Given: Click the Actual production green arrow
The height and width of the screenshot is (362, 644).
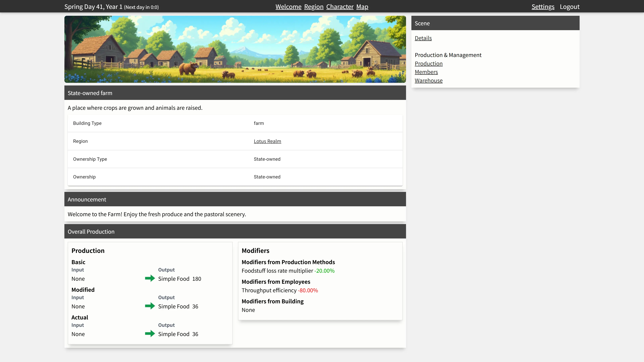Looking at the screenshot, I should [150, 334].
